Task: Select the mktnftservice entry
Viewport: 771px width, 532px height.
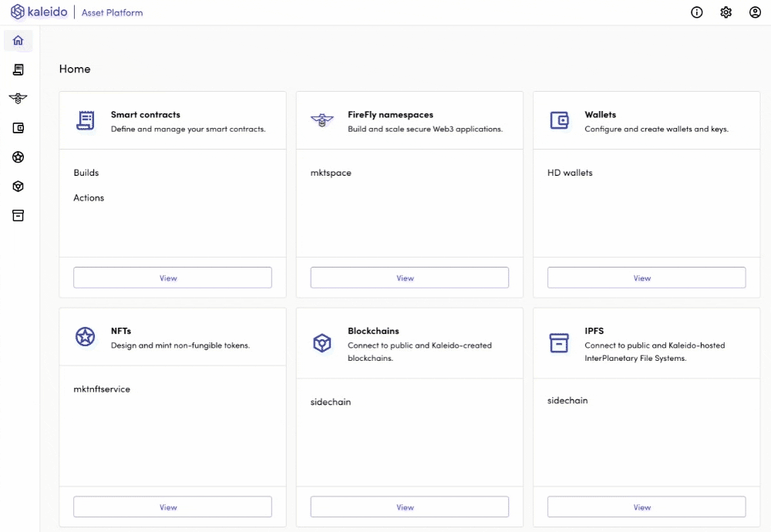Action: 102,389
